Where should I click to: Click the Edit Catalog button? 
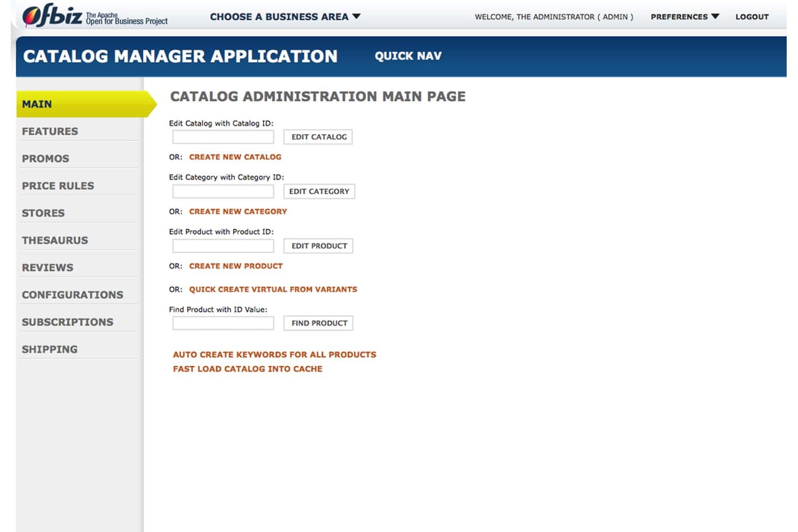pos(319,137)
